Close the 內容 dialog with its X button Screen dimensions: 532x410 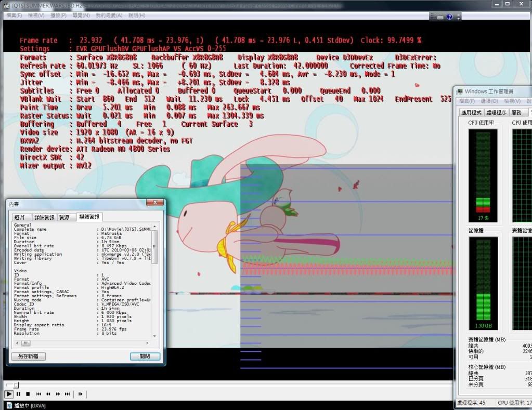[155, 203]
